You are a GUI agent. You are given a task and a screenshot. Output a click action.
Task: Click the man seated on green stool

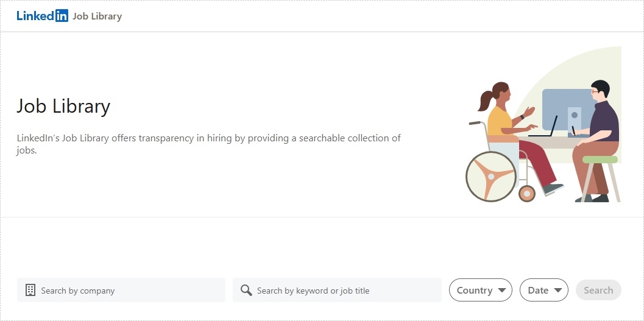click(x=596, y=139)
